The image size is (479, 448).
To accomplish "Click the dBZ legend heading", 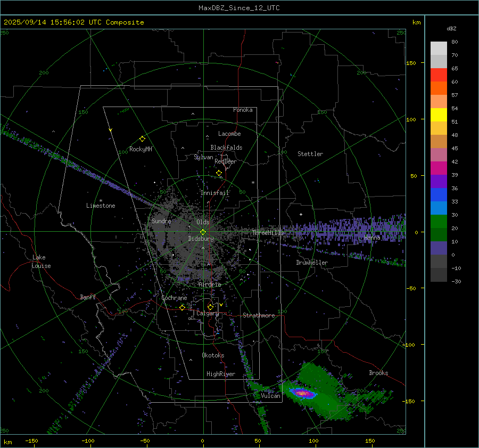I will 451,29.
